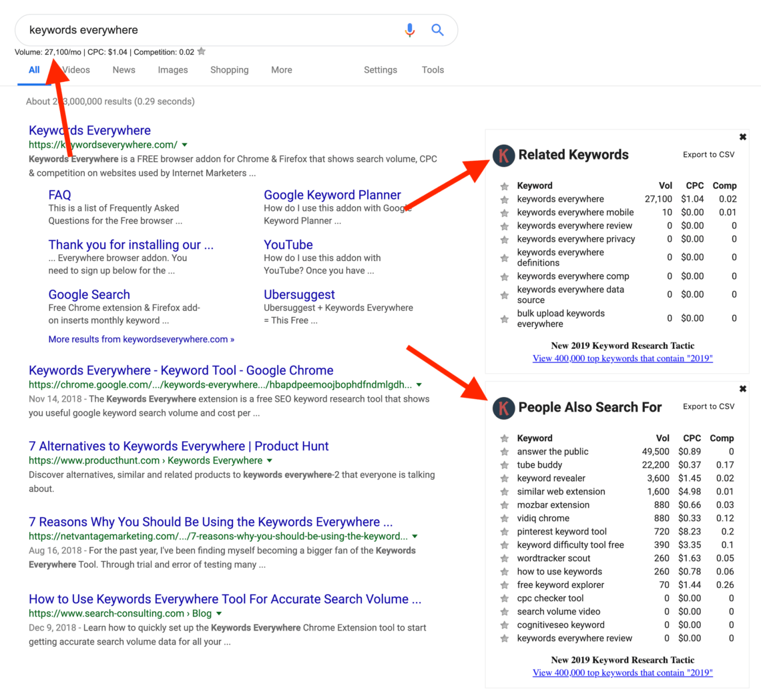Click the K logo on People Also Search For panel

click(x=504, y=408)
